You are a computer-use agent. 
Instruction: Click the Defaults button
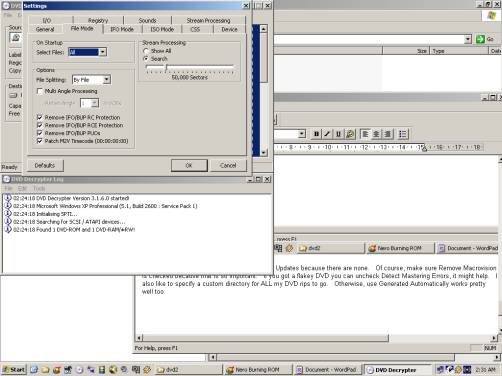pos(45,165)
